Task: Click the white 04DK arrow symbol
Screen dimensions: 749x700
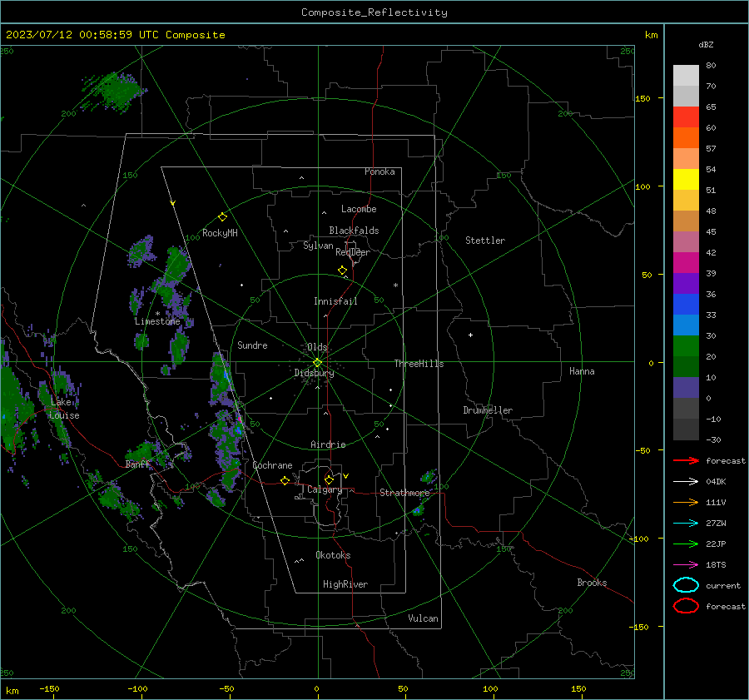Action: click(x=686, y=482)
